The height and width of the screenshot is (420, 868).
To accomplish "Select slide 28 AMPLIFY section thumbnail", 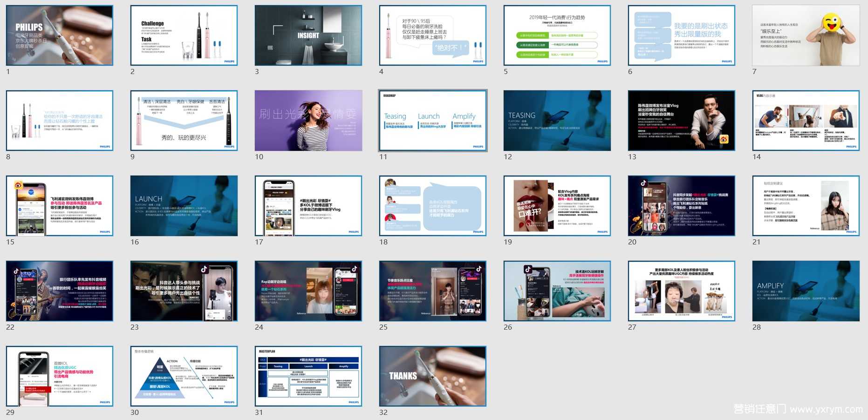I will (x=806, y=291).
